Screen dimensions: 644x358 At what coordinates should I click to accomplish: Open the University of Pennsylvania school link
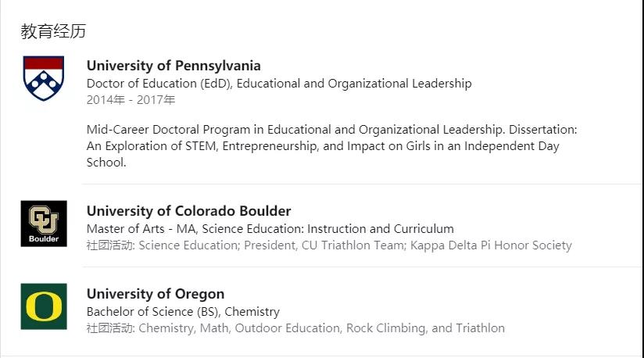(x=174, y=66)
